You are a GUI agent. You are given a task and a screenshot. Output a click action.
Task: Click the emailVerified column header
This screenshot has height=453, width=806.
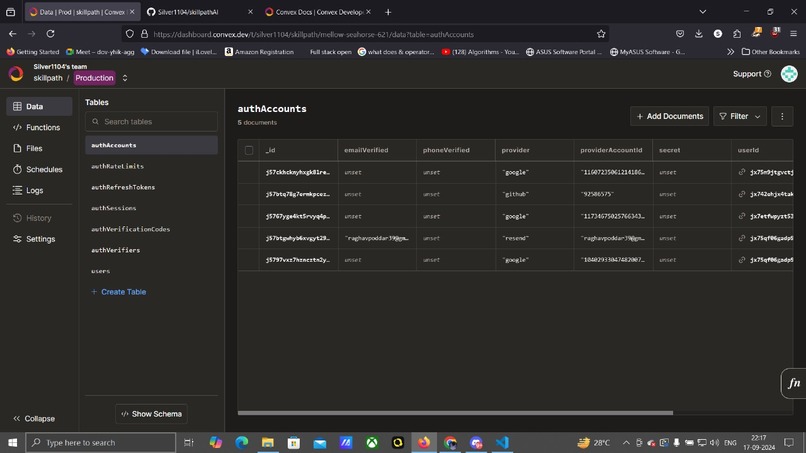377,150
